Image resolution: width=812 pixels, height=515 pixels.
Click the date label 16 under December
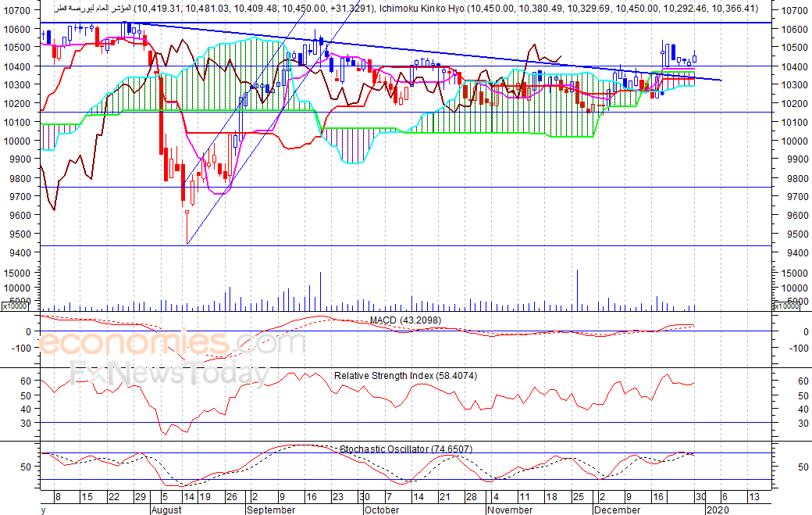(657, 497)
